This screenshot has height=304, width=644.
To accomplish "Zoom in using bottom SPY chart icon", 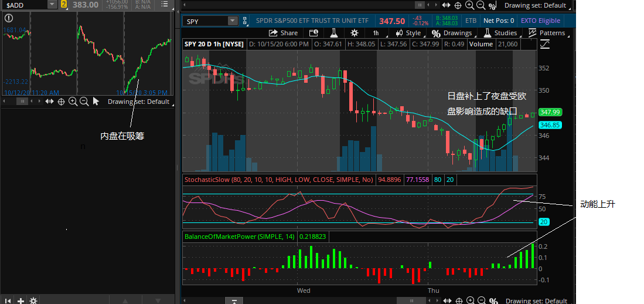I will tap(471, 300).
